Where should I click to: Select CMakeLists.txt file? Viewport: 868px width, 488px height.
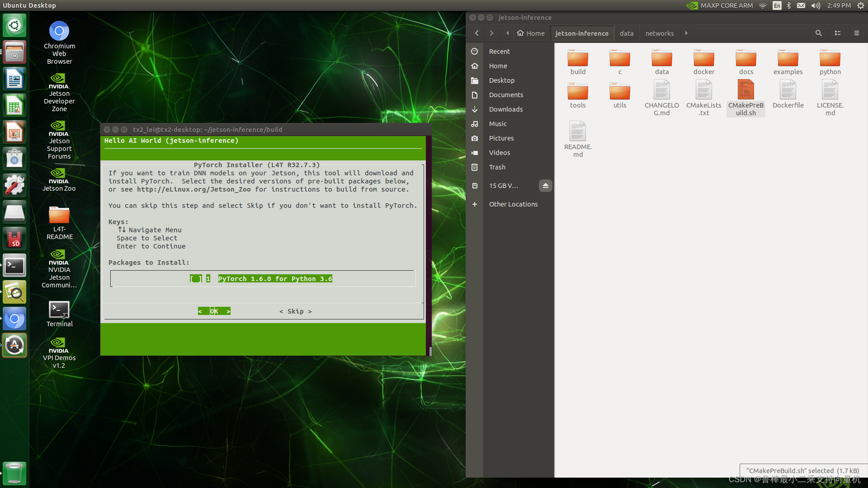tap(704, 98)
